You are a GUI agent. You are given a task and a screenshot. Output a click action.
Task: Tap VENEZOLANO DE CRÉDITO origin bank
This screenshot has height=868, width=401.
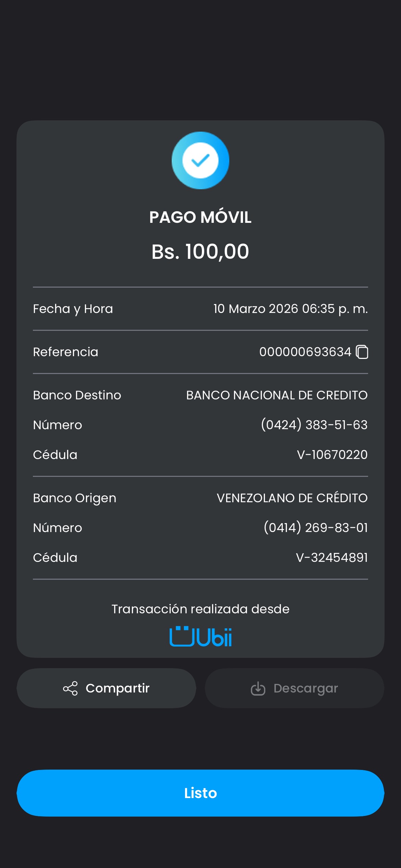292,498
